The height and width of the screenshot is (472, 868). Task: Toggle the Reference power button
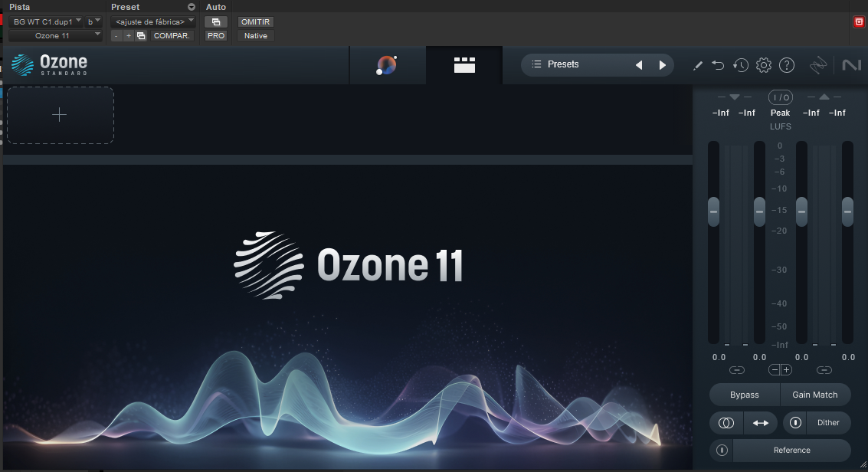click(x=722, y=451)
